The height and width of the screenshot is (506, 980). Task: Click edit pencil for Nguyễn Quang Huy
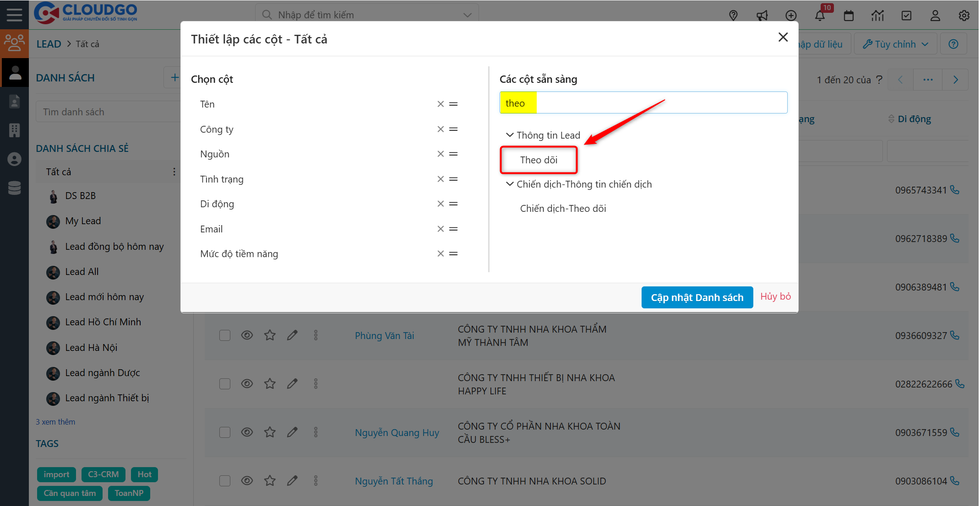coord(292,432)
